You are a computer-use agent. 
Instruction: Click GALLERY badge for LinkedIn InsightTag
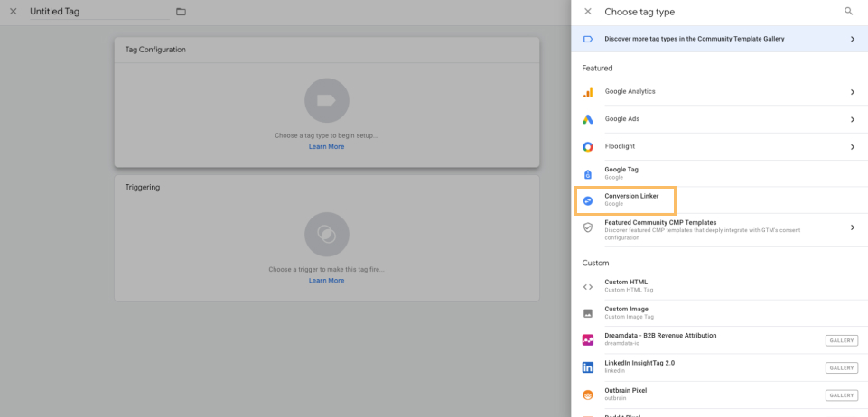[842, 367]
